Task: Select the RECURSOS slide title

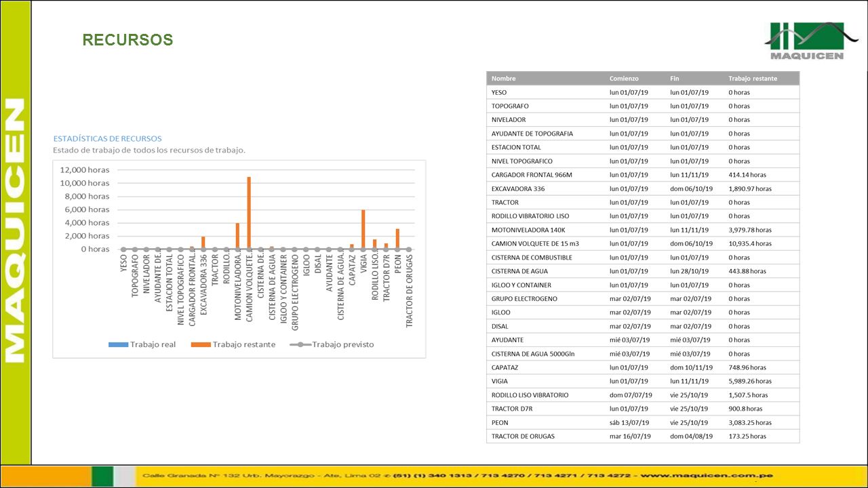Action: pyautogui.click(x=127, y=40)
